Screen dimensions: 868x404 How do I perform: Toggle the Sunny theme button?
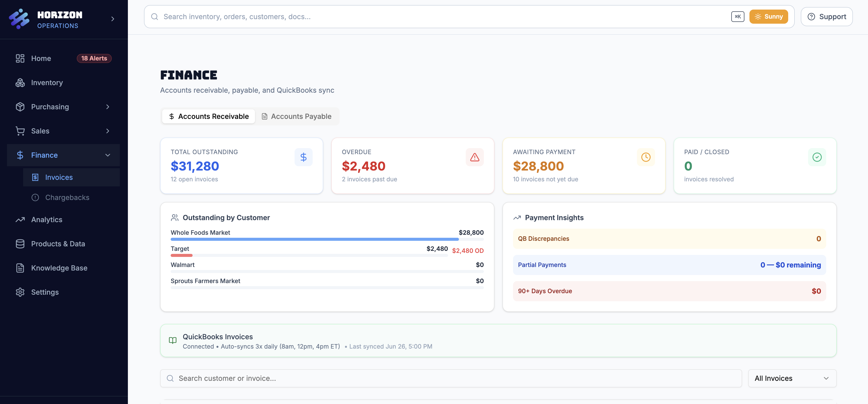point(768,17)
